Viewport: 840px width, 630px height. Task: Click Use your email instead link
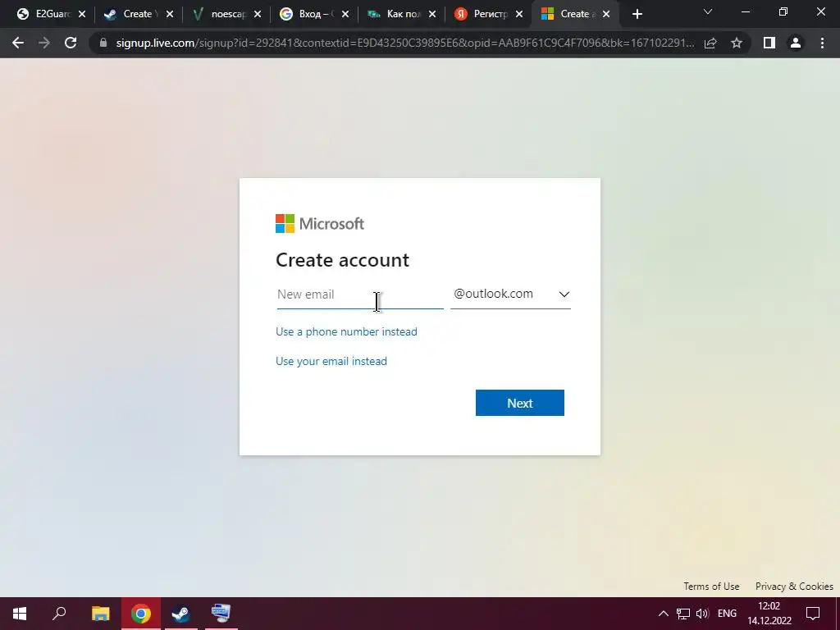point(331,361)
